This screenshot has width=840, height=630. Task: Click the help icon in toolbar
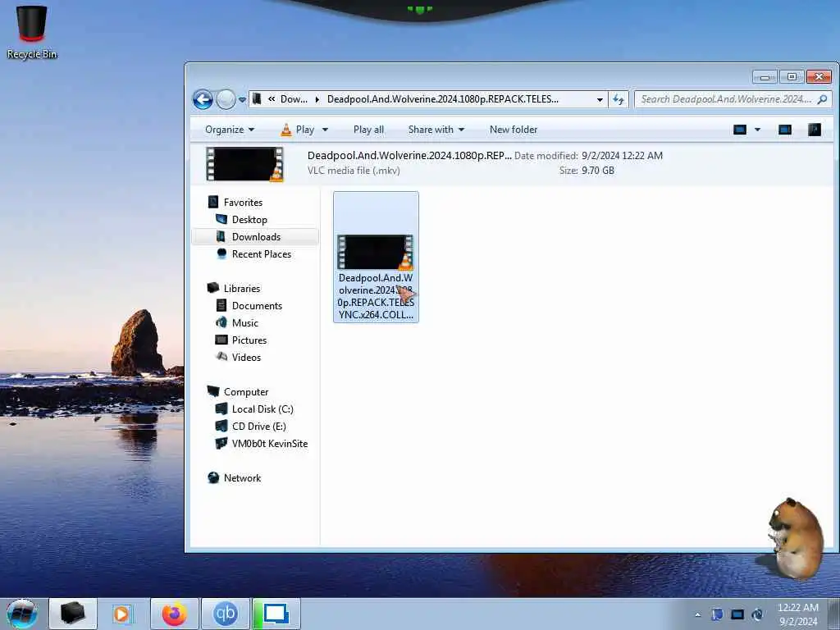click(815, 130)
